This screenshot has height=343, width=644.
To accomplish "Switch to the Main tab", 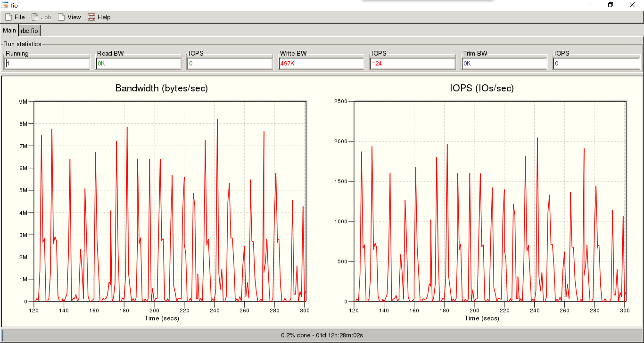I will coord(9,30).
